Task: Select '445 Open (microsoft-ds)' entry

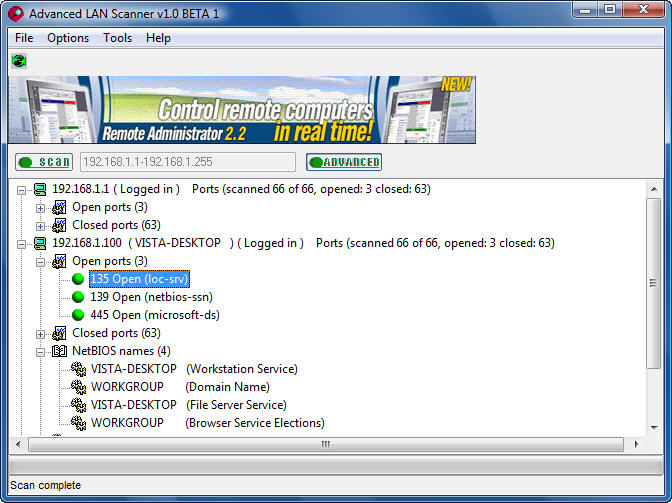Action: [x=155, y=315]
